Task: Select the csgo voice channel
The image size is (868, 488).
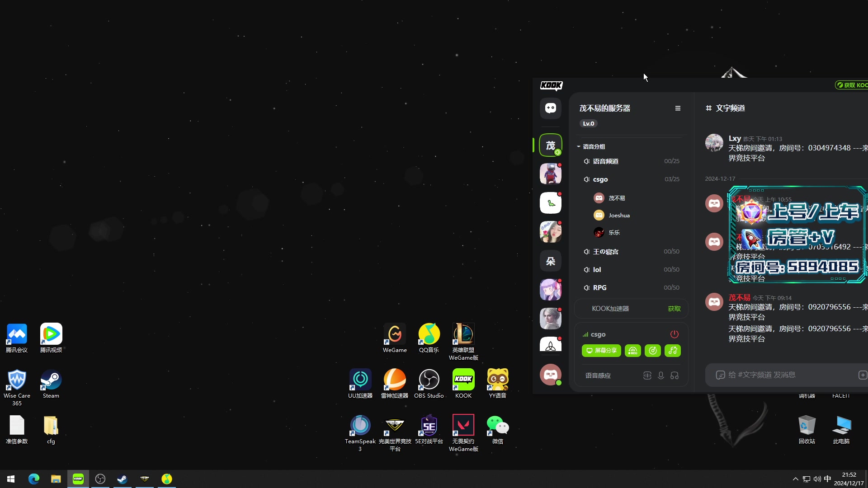Action: [x=631, y=179]
